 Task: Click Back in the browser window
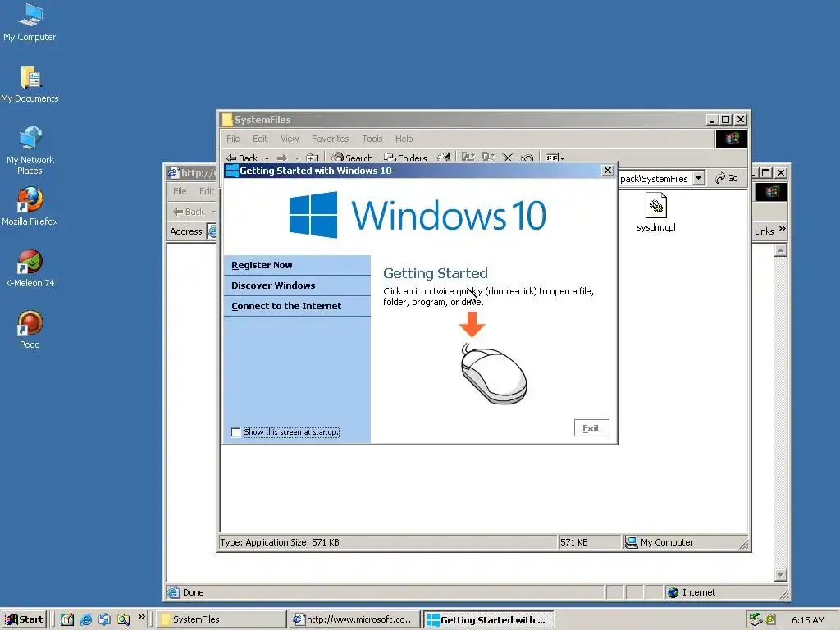tap(189, 212)
